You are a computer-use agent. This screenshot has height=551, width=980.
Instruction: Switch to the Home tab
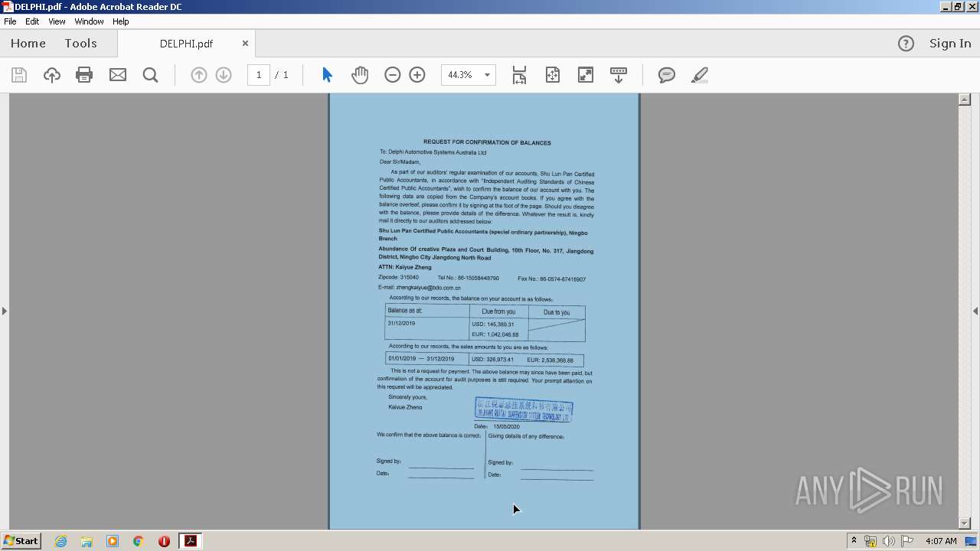pos(28,44)
